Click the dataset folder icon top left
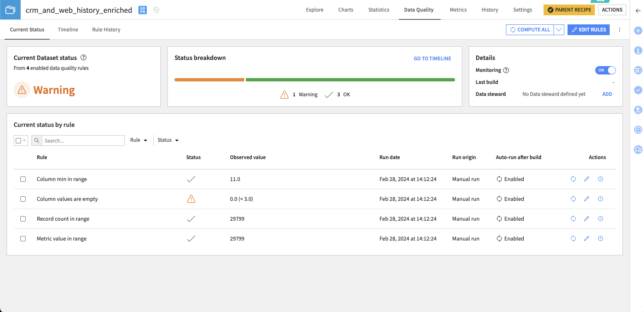 coord(9,10)
